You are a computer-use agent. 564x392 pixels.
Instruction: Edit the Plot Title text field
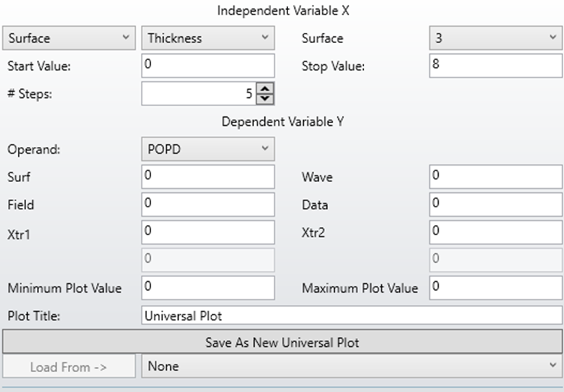[x=352, y=316]
